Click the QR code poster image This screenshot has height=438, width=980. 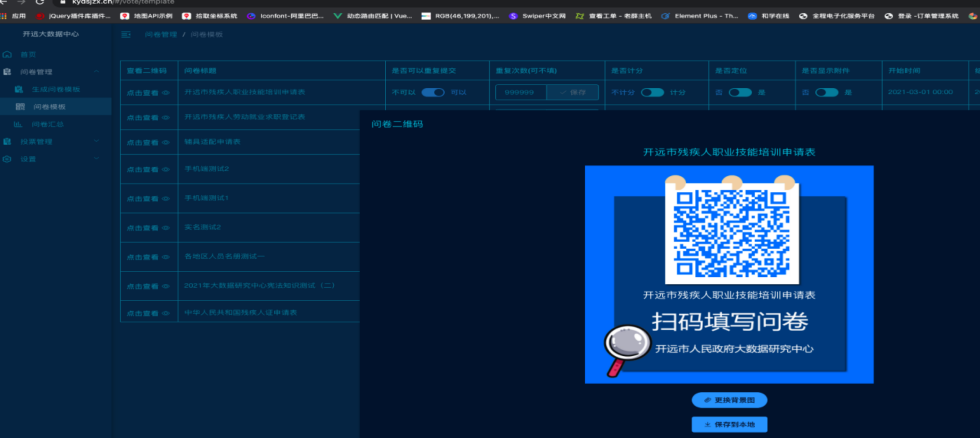(x=729, y=274)
